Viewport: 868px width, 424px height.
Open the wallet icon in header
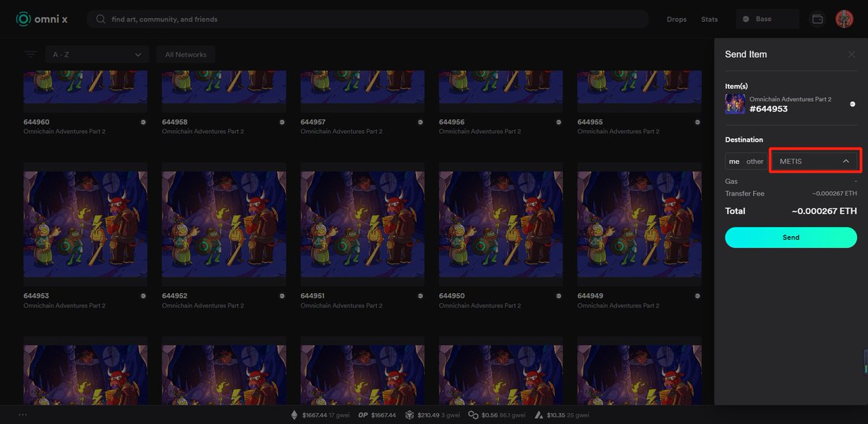pos(817,20)
